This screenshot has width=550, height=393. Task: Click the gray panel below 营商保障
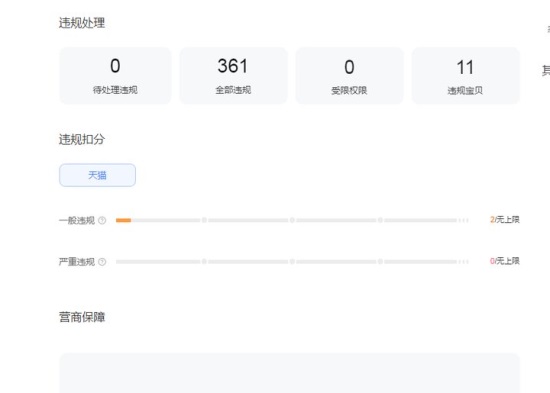[289, 373]
